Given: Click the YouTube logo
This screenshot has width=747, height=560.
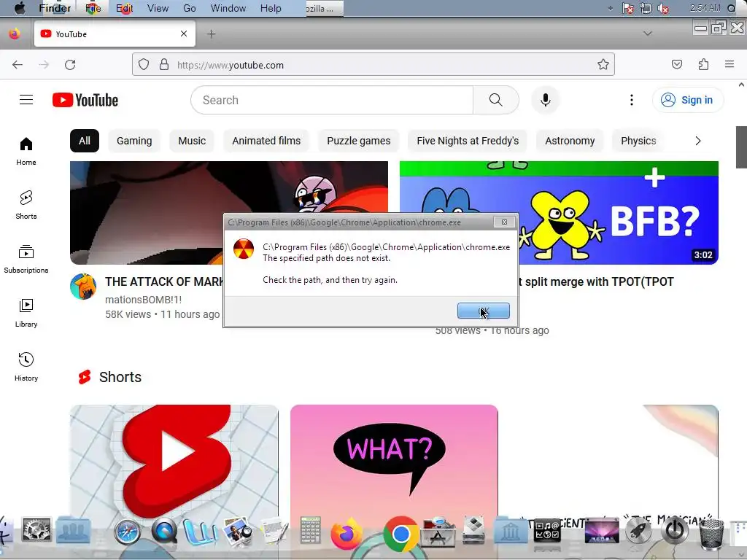Looking at the screenshot, I should pyautogui.click(x=85, y=100).
